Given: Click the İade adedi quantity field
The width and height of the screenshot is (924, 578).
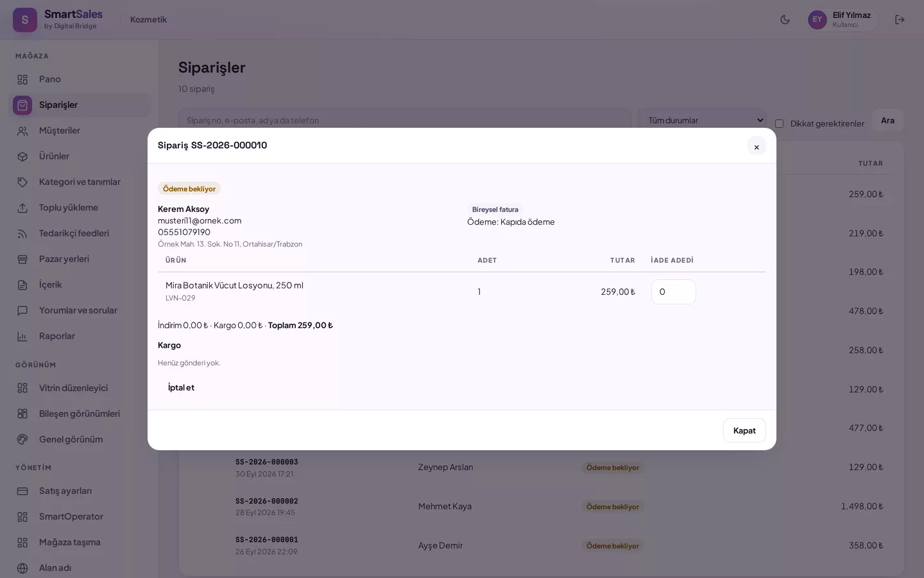Looking at the screenshot, I should [674, 292].
